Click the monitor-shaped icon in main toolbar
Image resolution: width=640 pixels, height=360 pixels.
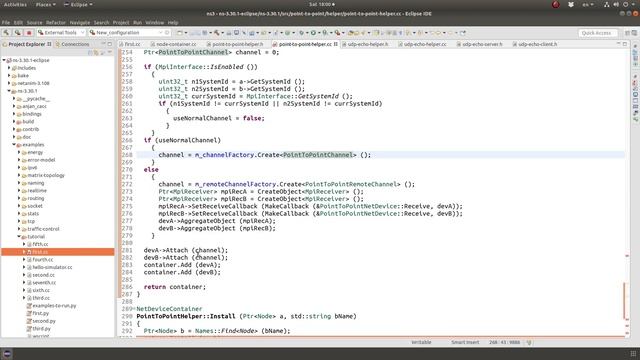[236, 33]
